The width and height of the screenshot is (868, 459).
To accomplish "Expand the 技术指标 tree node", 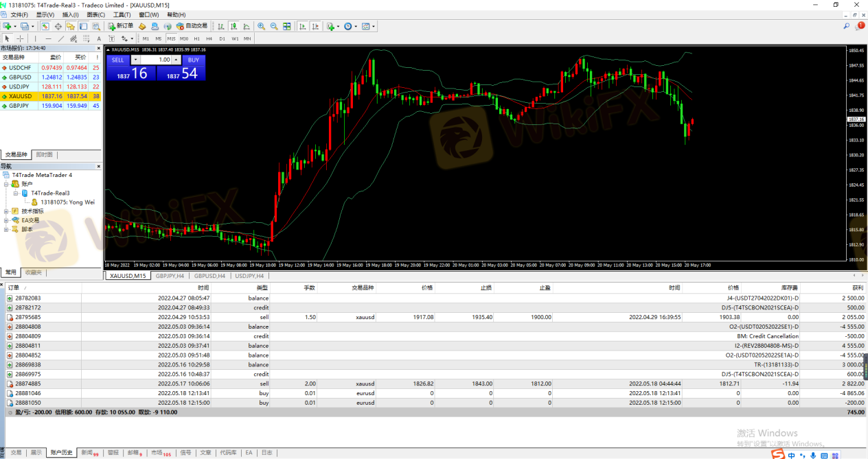I will click(x=6, y=211).
